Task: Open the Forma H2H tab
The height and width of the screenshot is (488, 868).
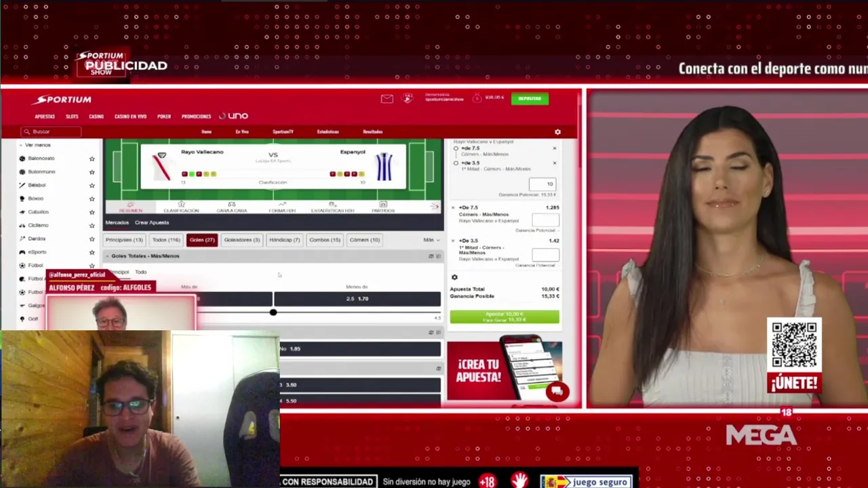Action: [282, 207]
